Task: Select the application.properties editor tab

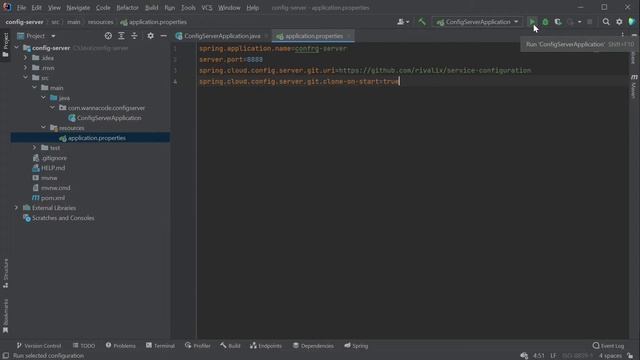Action: [313, 36]
